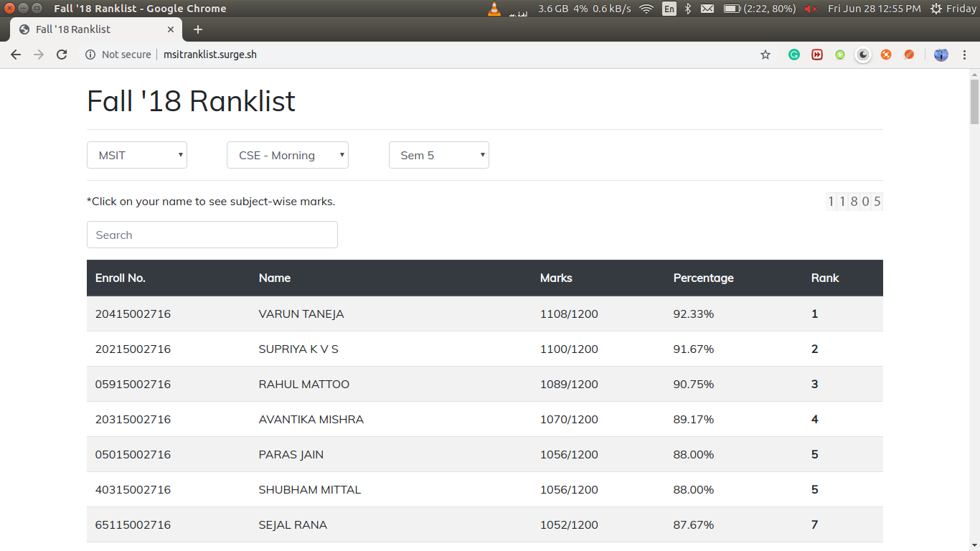Reload the ranklist page
This screenshot has width=980, height=551.
(62, 55)
